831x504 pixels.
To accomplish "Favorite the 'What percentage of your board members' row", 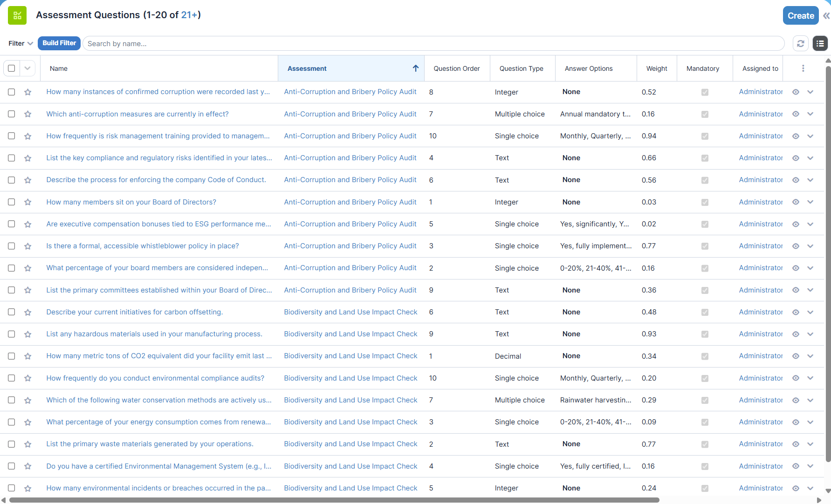I will [28, 268].
